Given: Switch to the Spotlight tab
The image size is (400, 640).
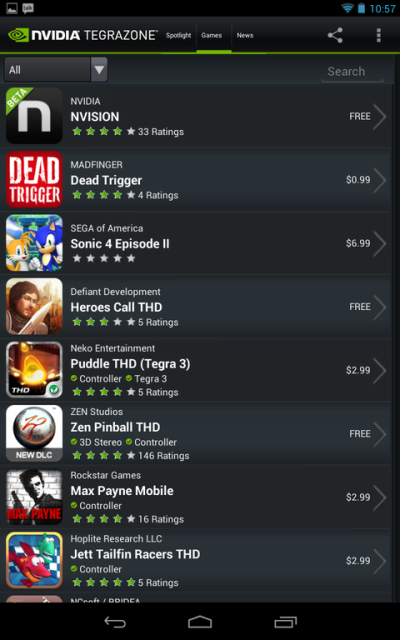Looking at the screenshot, I should (x=178, y=36).
